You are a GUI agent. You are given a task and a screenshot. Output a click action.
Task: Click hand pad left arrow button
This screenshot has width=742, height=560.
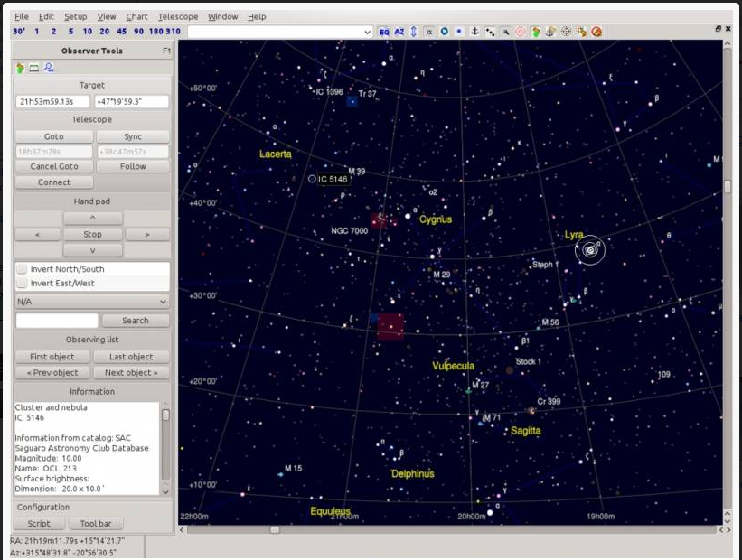click(37, 234)
